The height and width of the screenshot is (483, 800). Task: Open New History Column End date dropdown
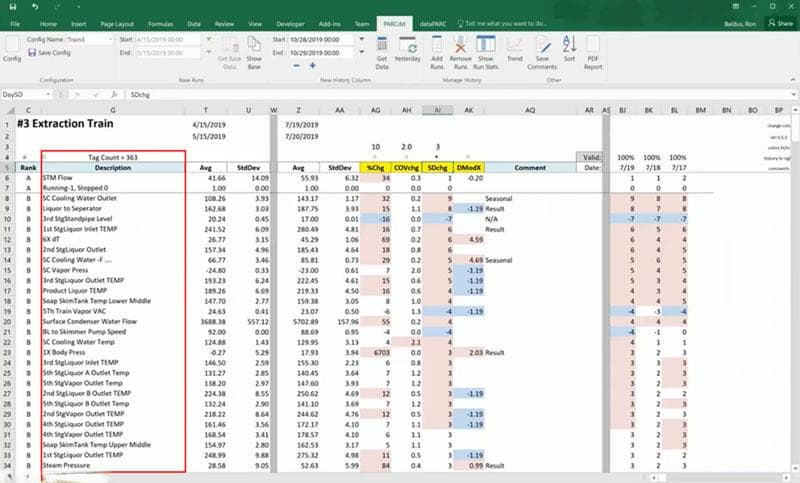tap(362, 53)
